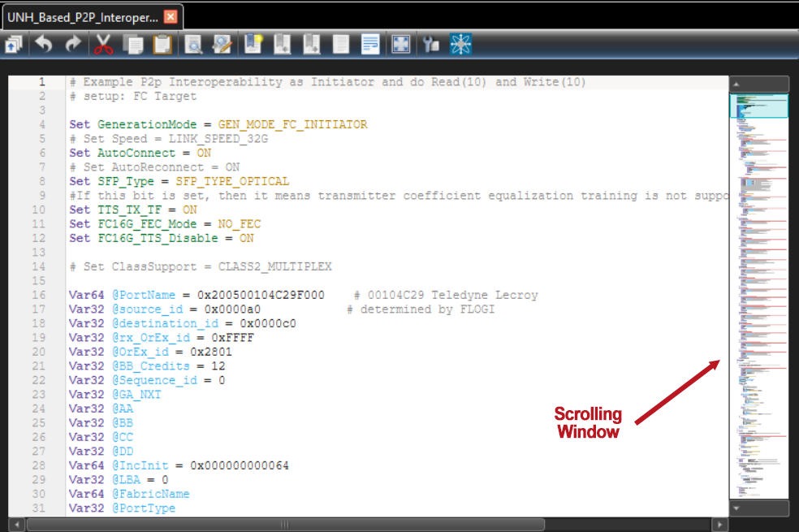Open Find and Replace pencil icon

click(x=222, y=45)
